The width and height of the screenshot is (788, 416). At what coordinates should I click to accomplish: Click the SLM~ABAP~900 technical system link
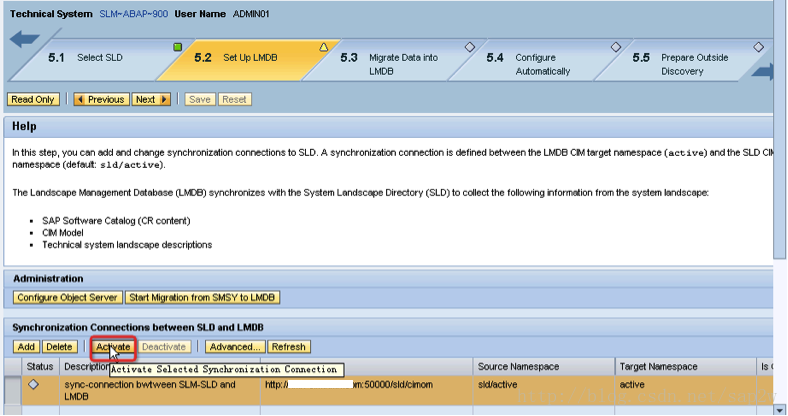tap(133, 14)
